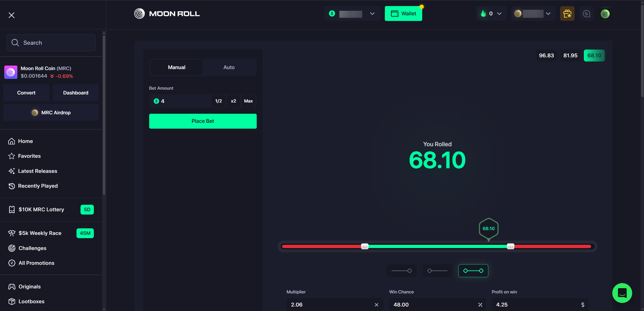Open Challenges page
Image resolution: width=644 pixels, height=311 pixels.
click(x=32, y=248)
